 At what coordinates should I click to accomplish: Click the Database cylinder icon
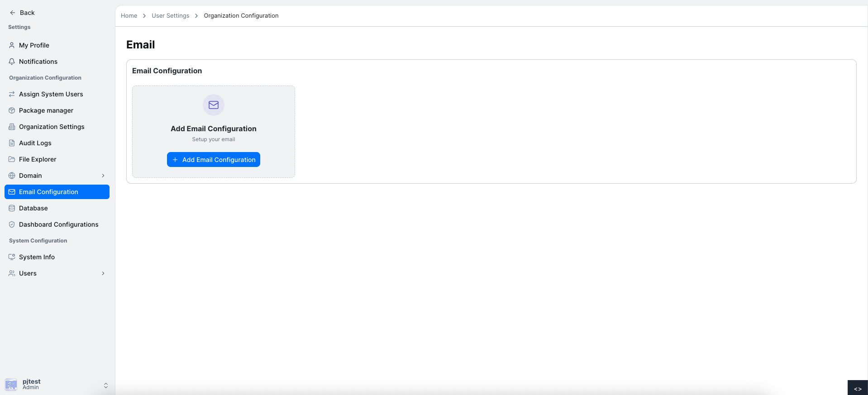tap(12, 208)
